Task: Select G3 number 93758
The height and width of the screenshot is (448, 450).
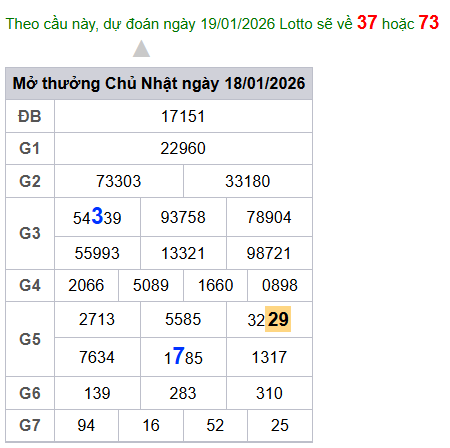Action: [x=183, y=217]
